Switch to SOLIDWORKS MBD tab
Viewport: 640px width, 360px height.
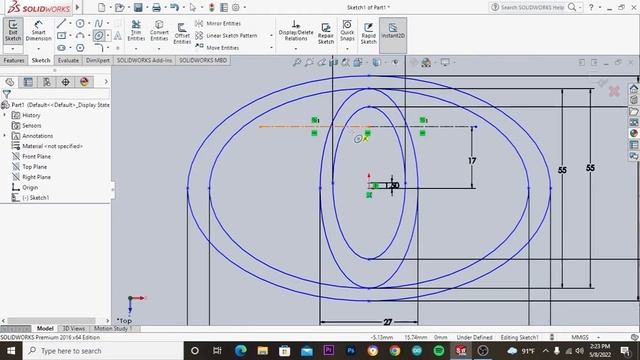point(203,60)
